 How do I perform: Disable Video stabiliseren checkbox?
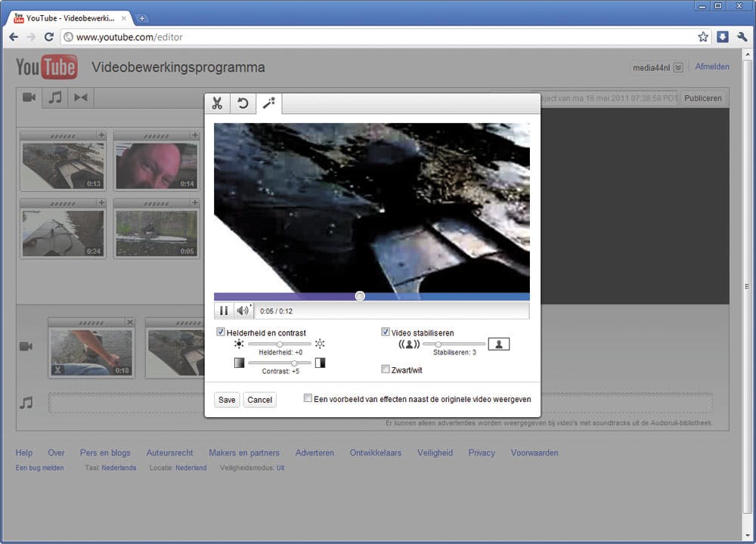[386, 332]
